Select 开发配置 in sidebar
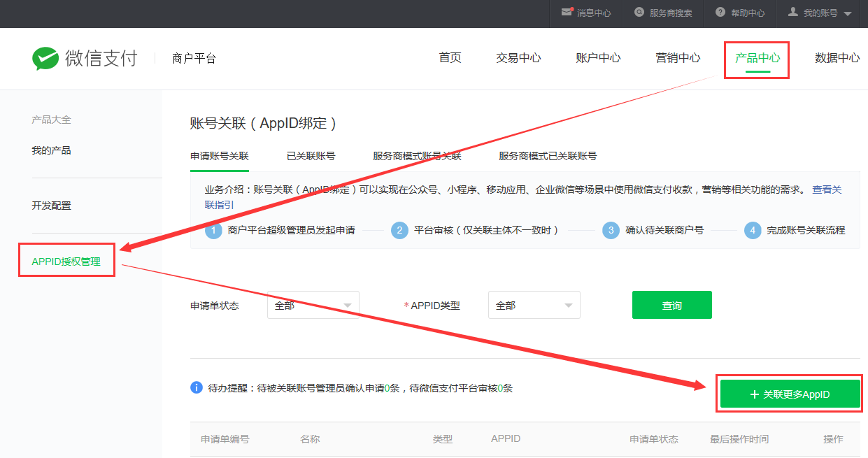The width and height of the screenshot is (868, 458). point(51,206)
